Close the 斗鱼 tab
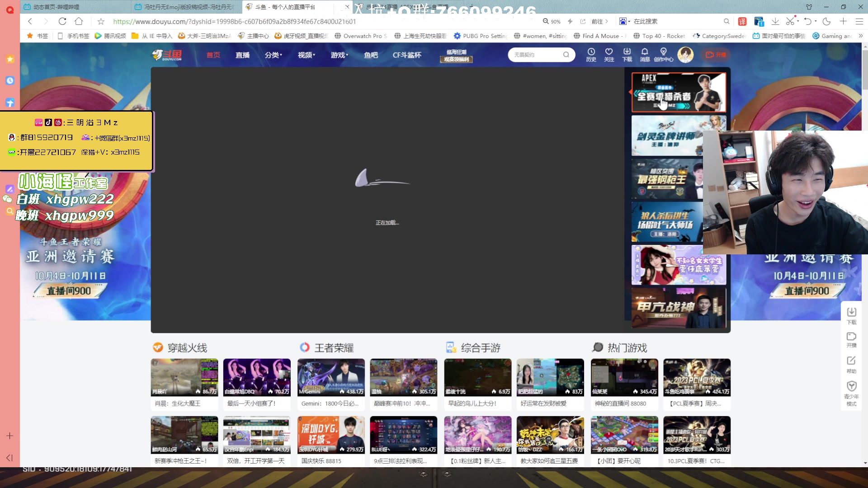This screenshot has height=488, width=868. click(347, 7)
